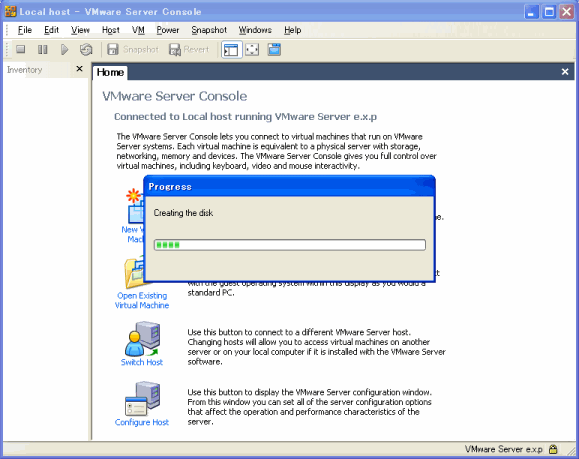The width and height of the screenshot is (579, 459).
Task: Click the Suspend pause toolbar icon
Action: (42, 49)
